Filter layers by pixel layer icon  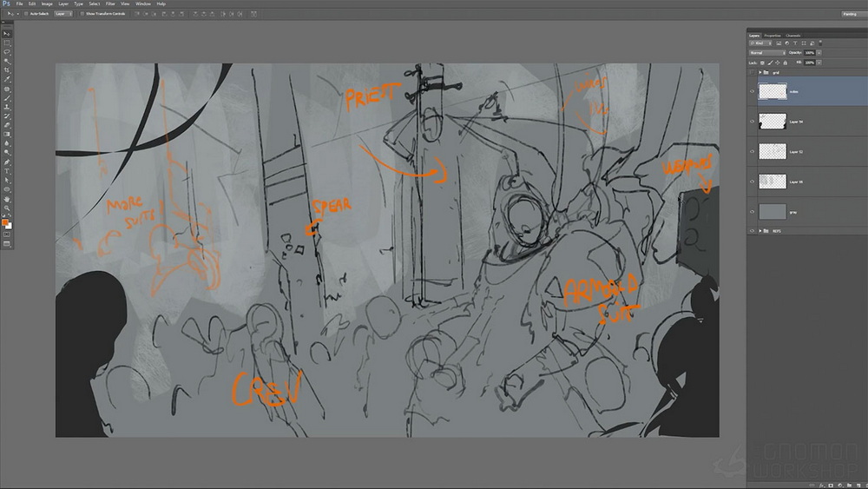[x=779, y=43]
